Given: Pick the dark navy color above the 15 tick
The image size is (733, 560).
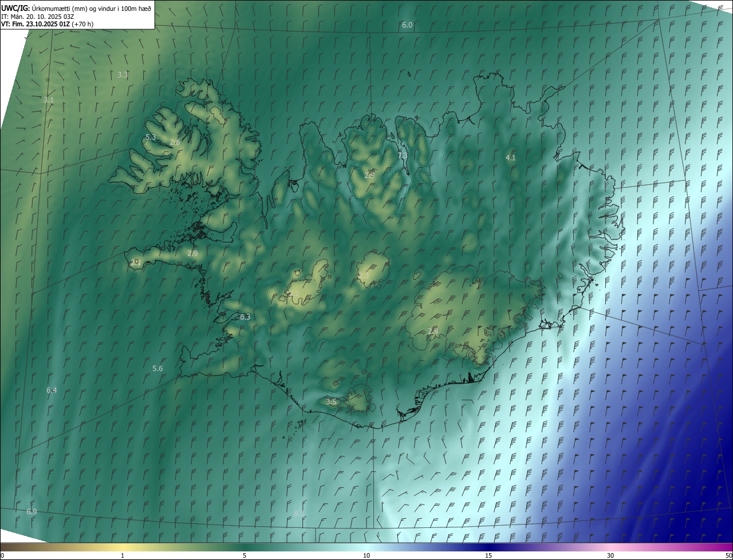Looking at the screenshot, I should click(488, 547).
